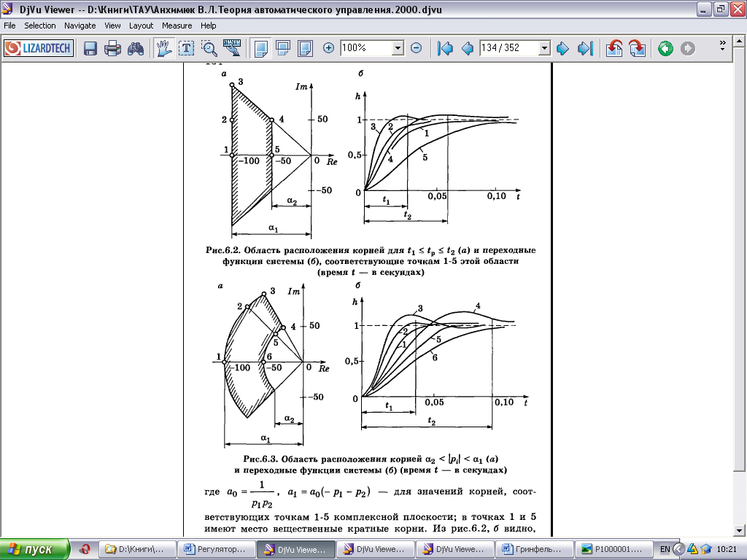Switch to Гринфель Word document taskbar button
The height and width of the screenshot is (560, 747).
click(533, 549)
